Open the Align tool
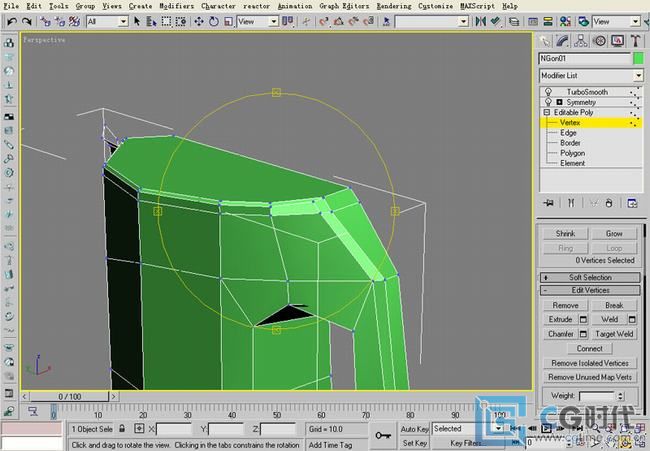The width and height of the screenshot is (650, 451). coord(495,21)
